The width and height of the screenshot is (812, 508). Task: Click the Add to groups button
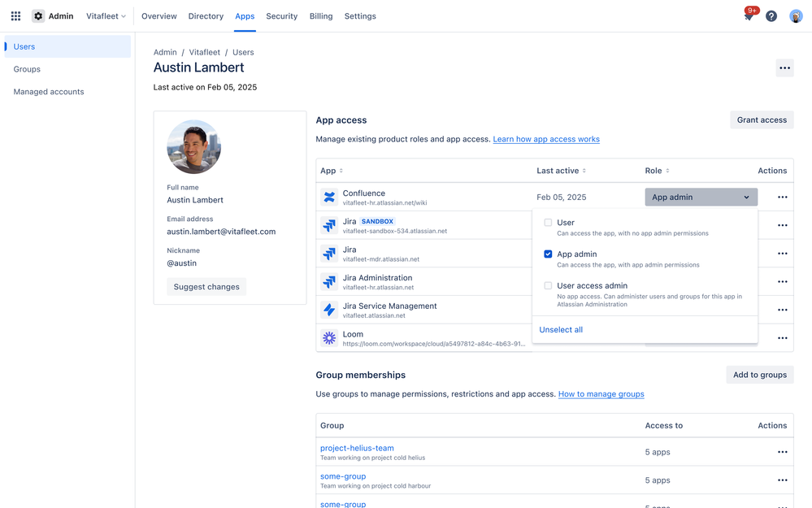[x=760, y=375]
